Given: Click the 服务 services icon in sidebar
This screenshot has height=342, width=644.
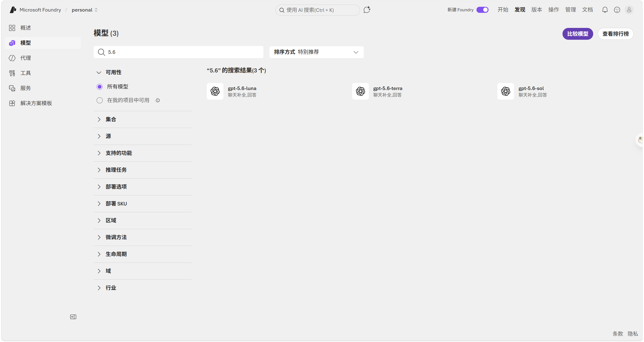Looking at the screenshot, I should tap(12, 88).
